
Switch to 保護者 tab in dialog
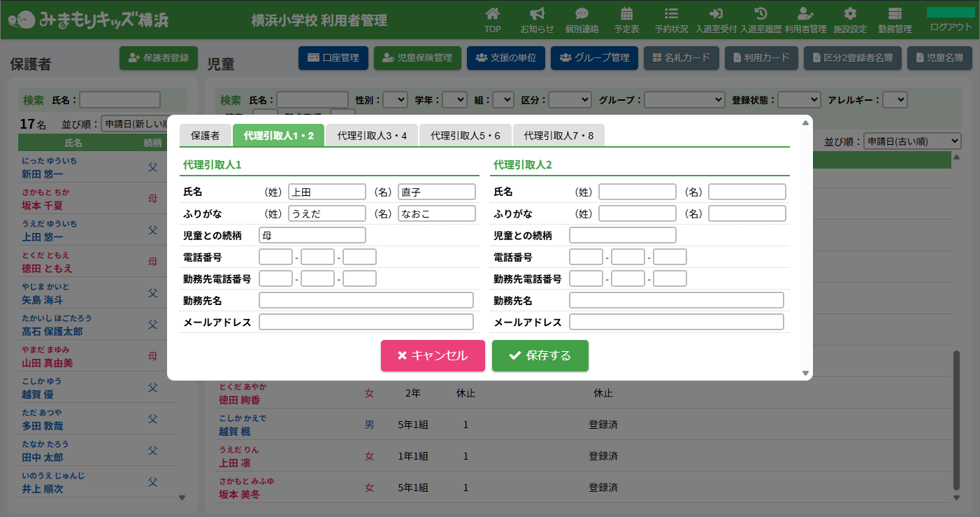pos(206,135)
